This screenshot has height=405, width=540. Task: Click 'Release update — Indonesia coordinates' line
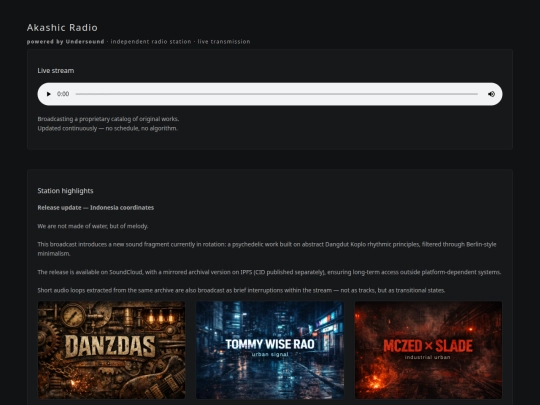(96, 208)
